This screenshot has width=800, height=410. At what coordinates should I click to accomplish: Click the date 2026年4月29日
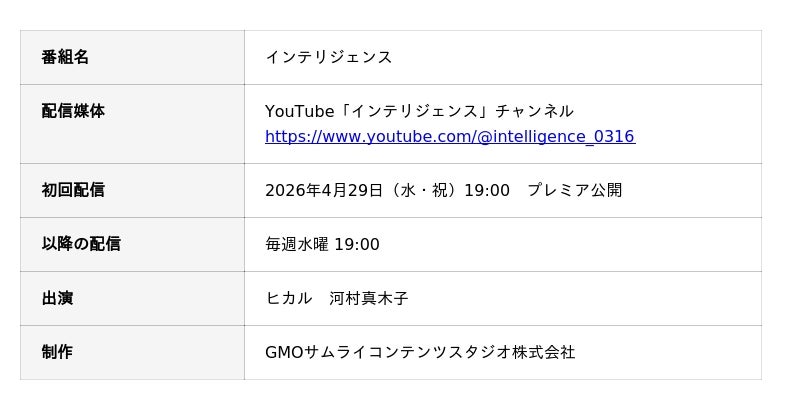coord(324,190)
